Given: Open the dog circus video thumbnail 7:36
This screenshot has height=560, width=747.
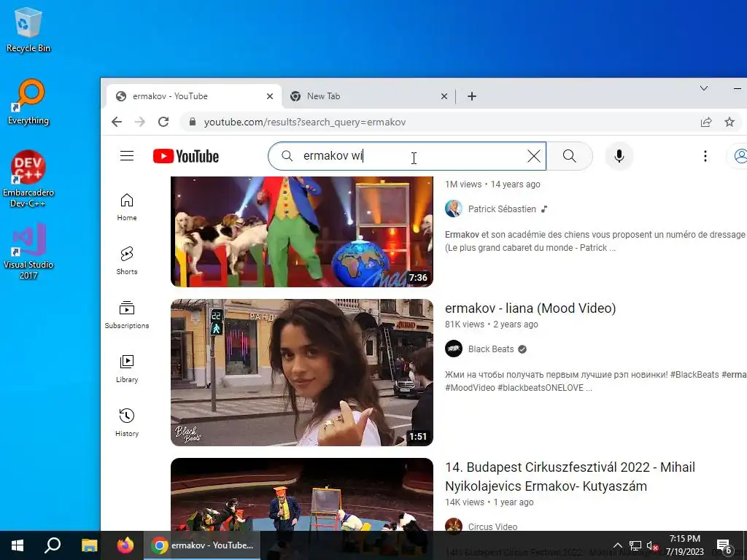Looking at the screenshot, I should pyautogui.click(x=301, y=231).
